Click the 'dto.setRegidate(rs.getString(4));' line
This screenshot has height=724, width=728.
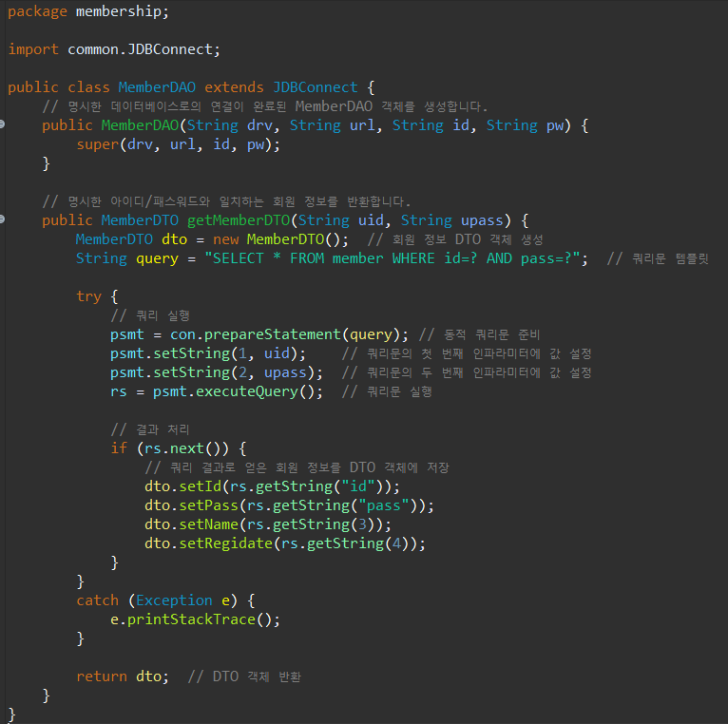(x=285, y=543)
